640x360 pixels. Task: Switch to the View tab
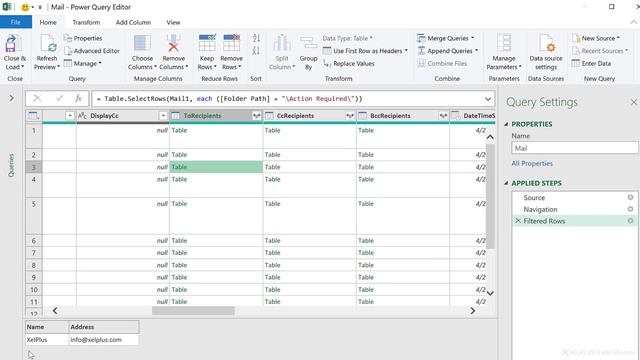pos(173,22)
